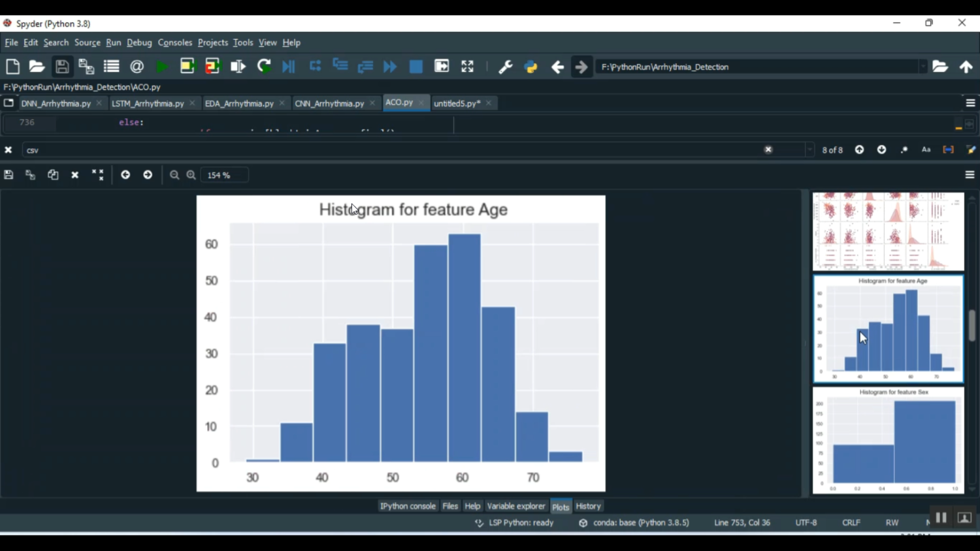980x551 pixels.
Task: Stop debugging with the blue square icon
Action: (416, 67)
